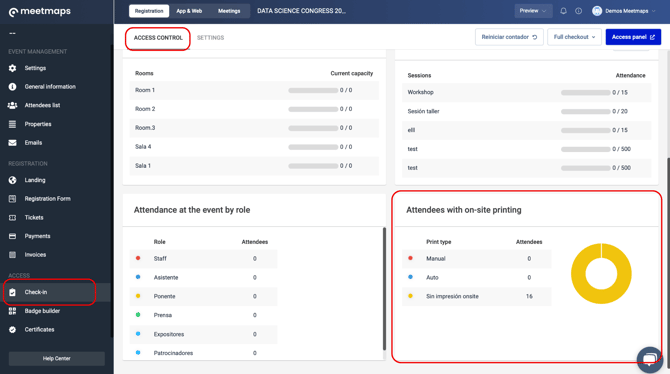Click the yellow Ponente role color dot
Viewport: 670px width, 374px height.
pyautogui.click(x=138, y=296)
